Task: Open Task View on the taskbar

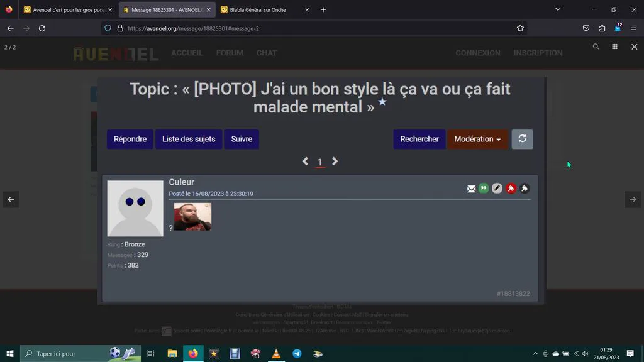Action: click(x=151, y=353)
